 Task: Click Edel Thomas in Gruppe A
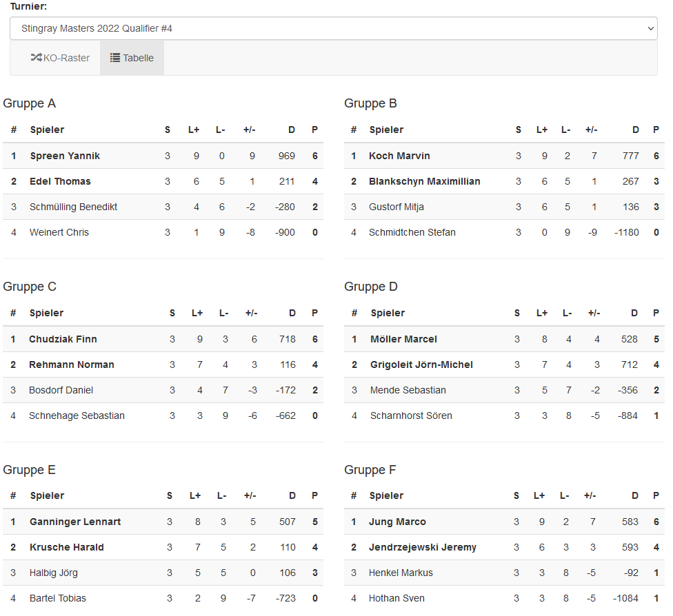(60, 181)
